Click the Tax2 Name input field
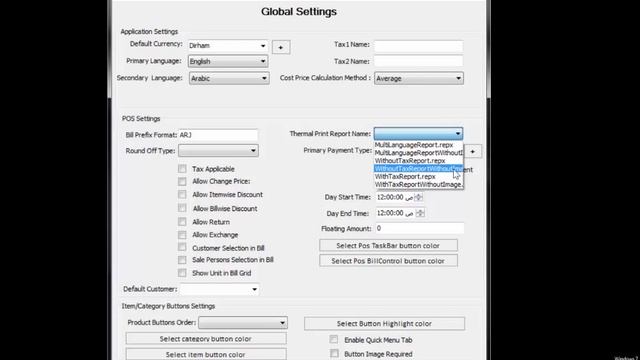640x360 pixels. pyautogui.click(x=418, y=61)
